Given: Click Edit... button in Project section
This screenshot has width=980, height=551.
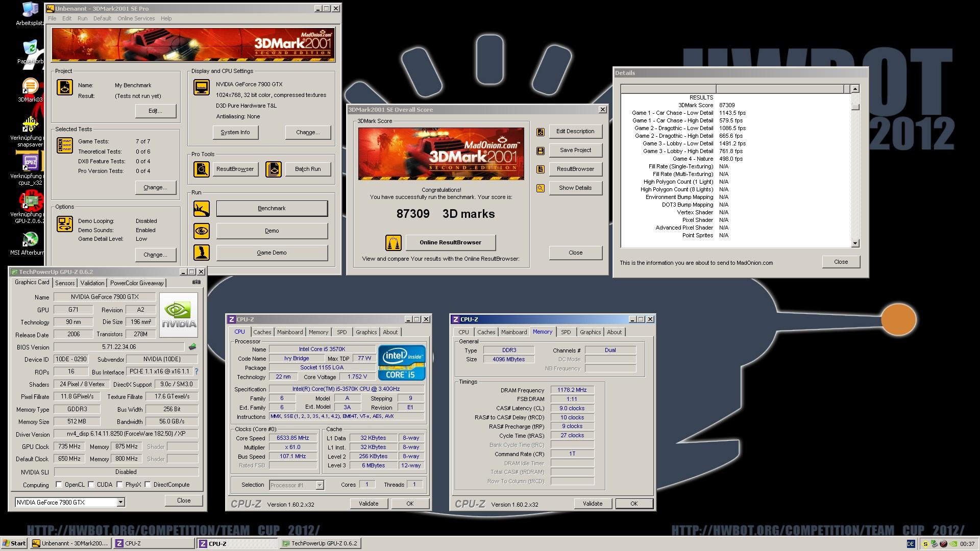Looking at the screenshot, I should [x=155, y=111].
